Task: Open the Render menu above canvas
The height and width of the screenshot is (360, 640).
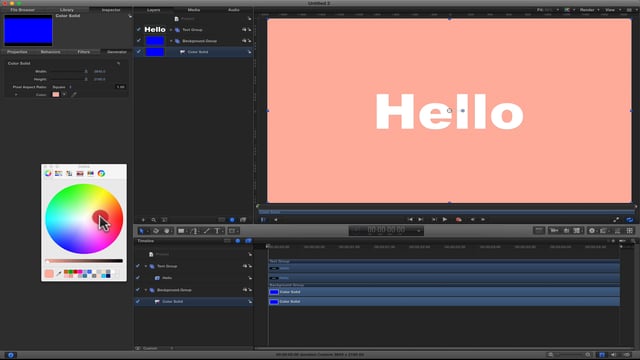Action: (589, 10)
